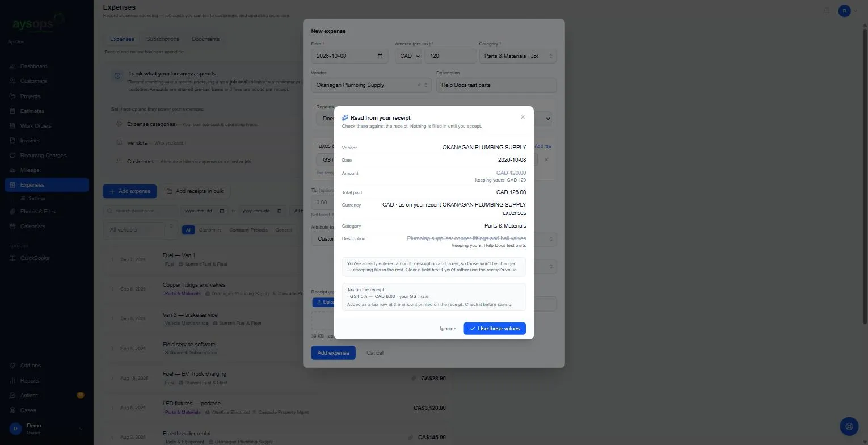The width and height of the screenshot is (868, 445).
Task: Open Customers in sidebar
Action: point(33,81)
